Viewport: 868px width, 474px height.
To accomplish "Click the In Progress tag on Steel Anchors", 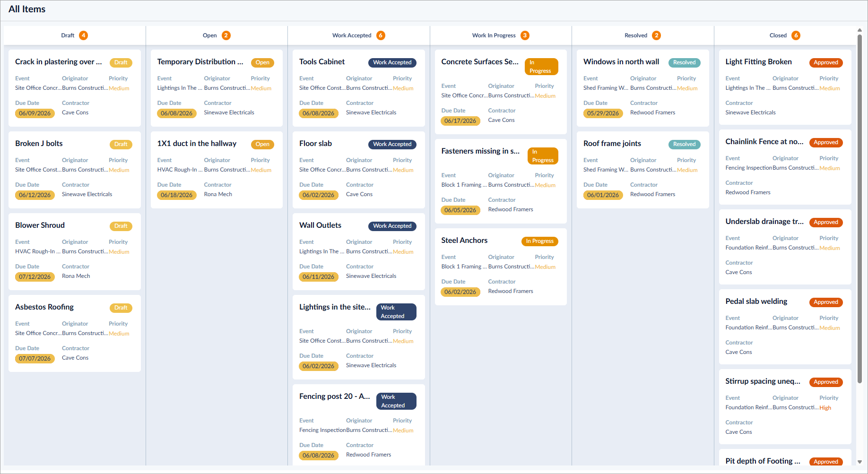I will coord(539,241).
